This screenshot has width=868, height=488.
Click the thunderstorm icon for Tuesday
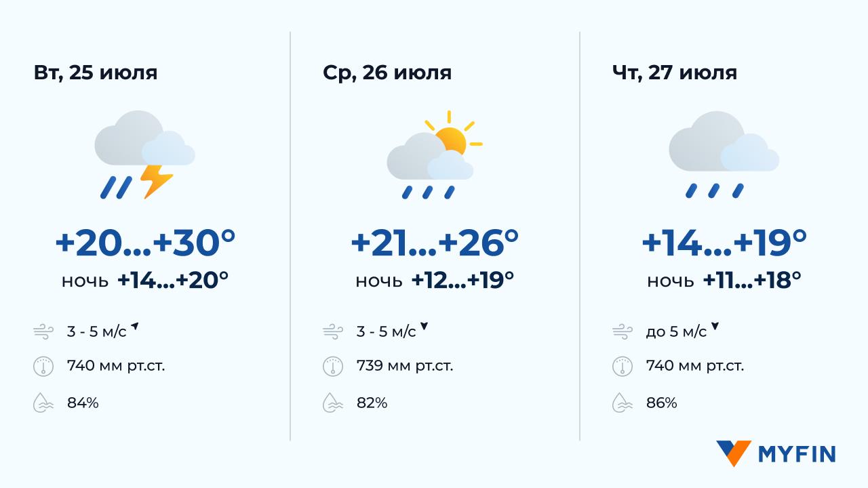[x=144, y=155]
